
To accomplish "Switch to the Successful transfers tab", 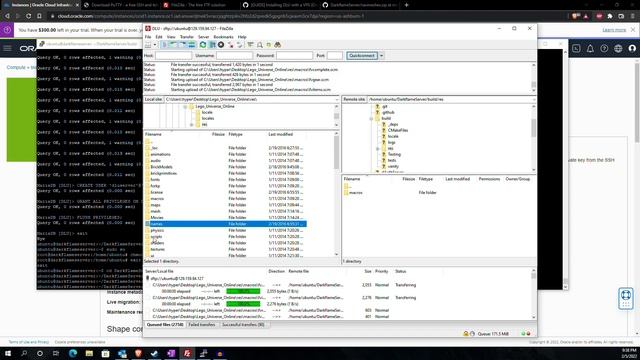I will [x=243, y=325].
